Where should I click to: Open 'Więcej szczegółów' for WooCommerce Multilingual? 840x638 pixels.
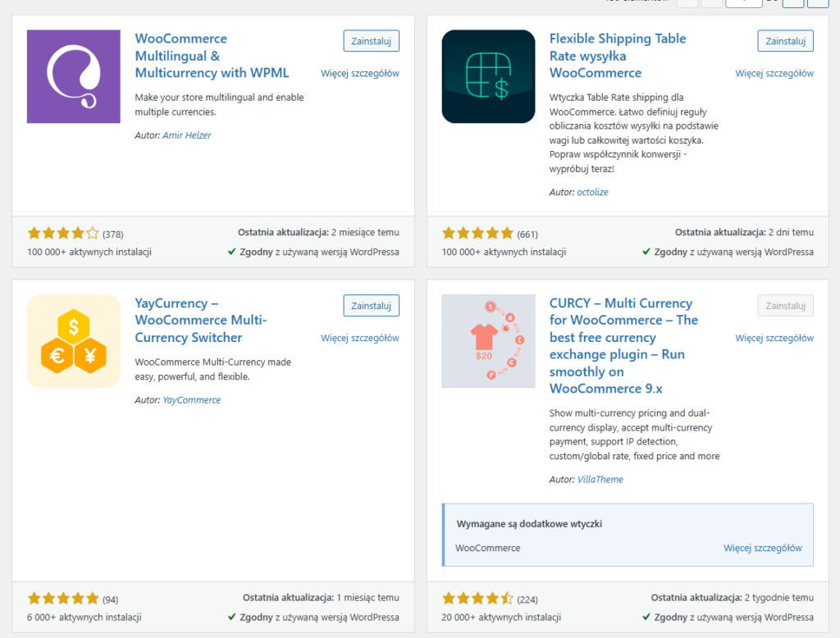tap(360, 73)
